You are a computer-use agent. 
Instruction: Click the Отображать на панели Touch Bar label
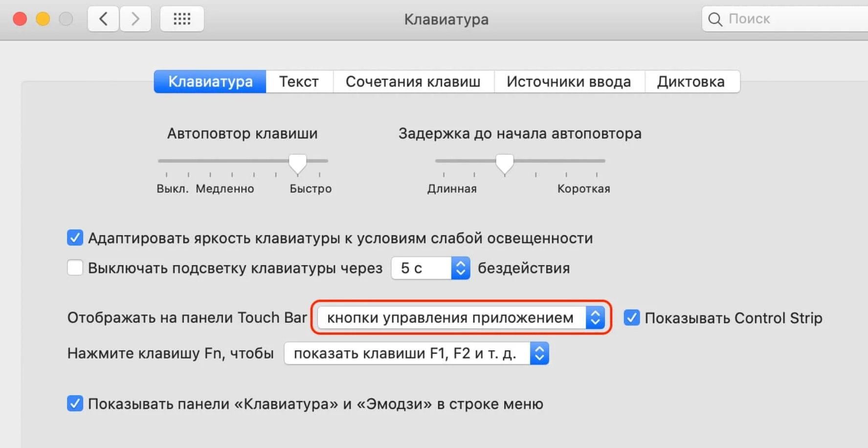(187, 318)
